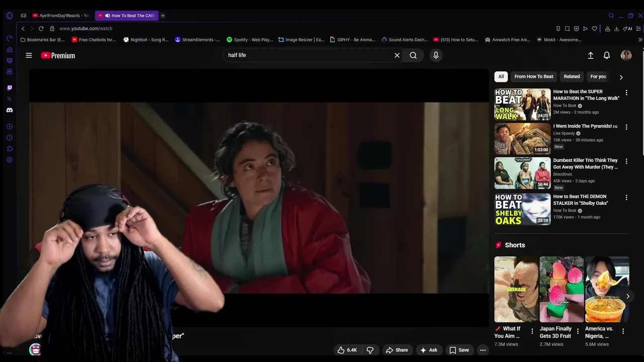Open browser downloads icon

[616, 29]
